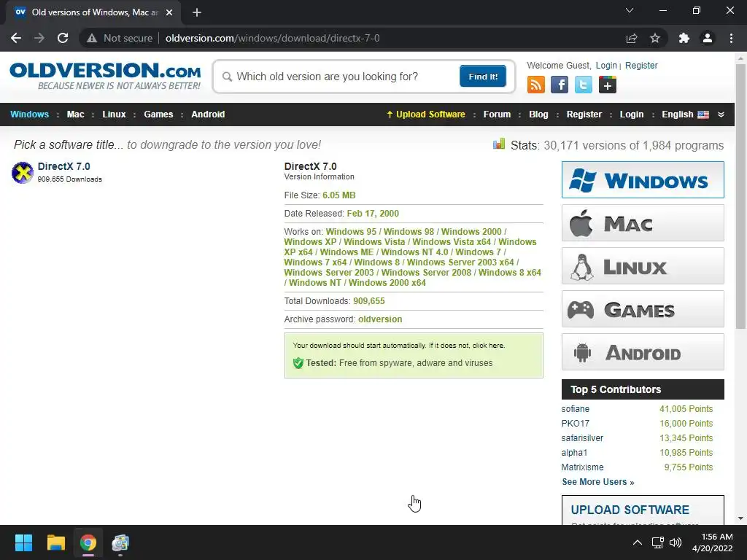Screen dimensions: 747x560
Task: Open the Android menu item
Action: coord(208,114)
